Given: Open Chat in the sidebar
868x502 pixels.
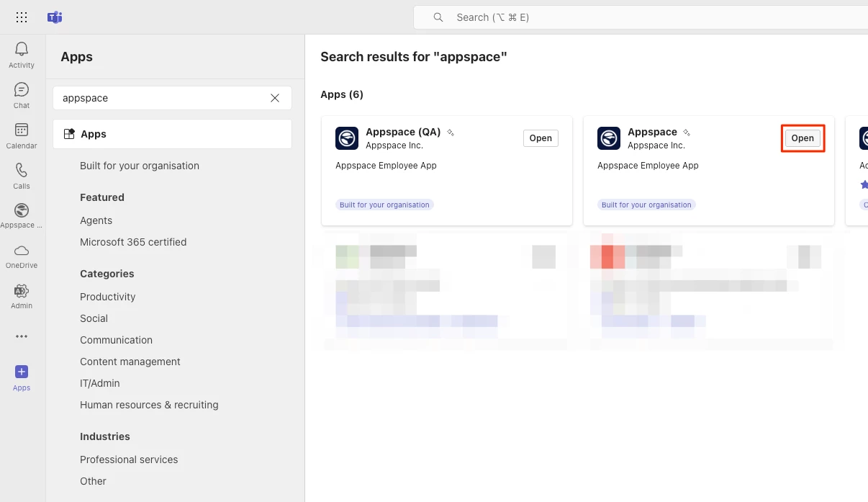Looking at the screenshot, I should [22, 95].
